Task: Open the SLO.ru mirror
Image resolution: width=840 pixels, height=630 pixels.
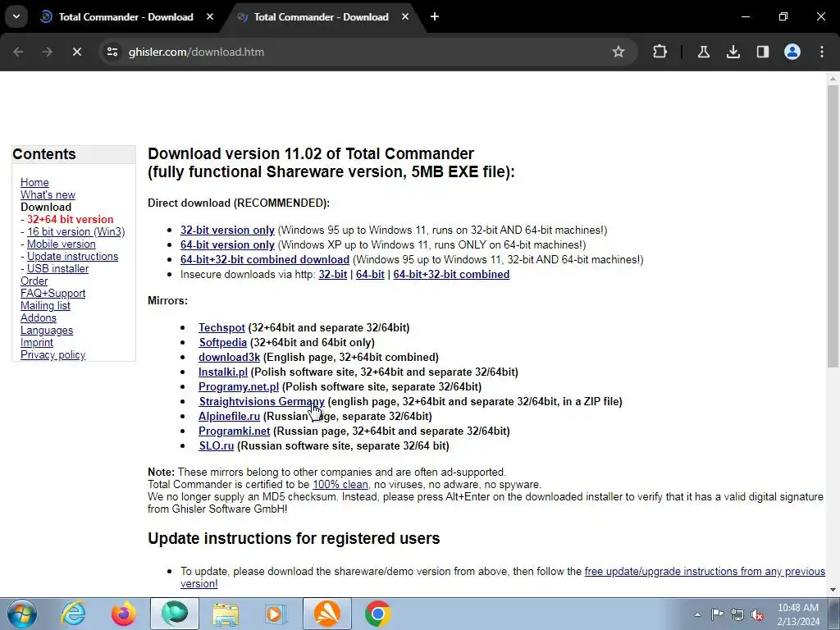Action: point(217,445)
